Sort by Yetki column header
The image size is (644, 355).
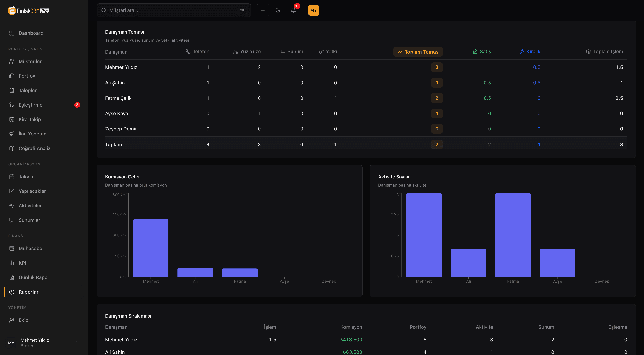pos(328,52)
